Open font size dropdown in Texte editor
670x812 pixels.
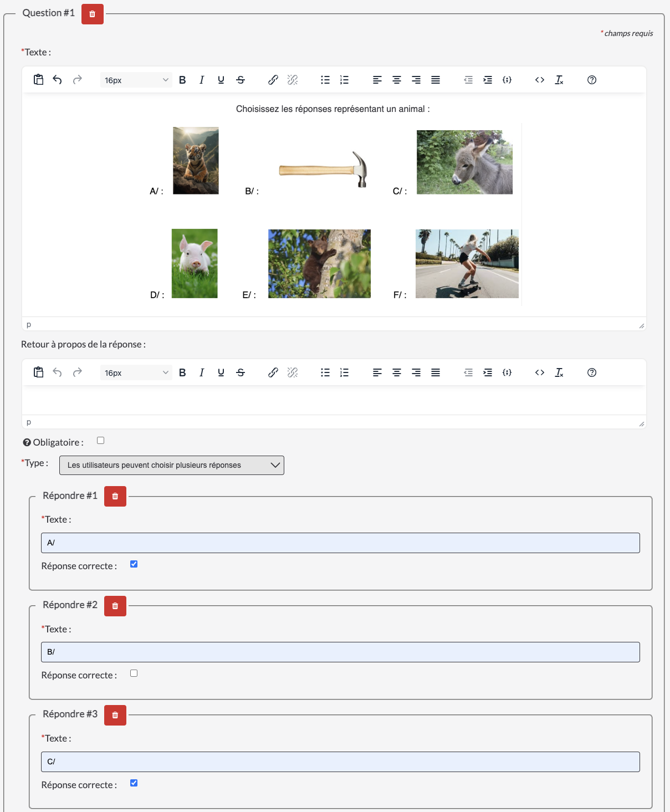point(136,80)
